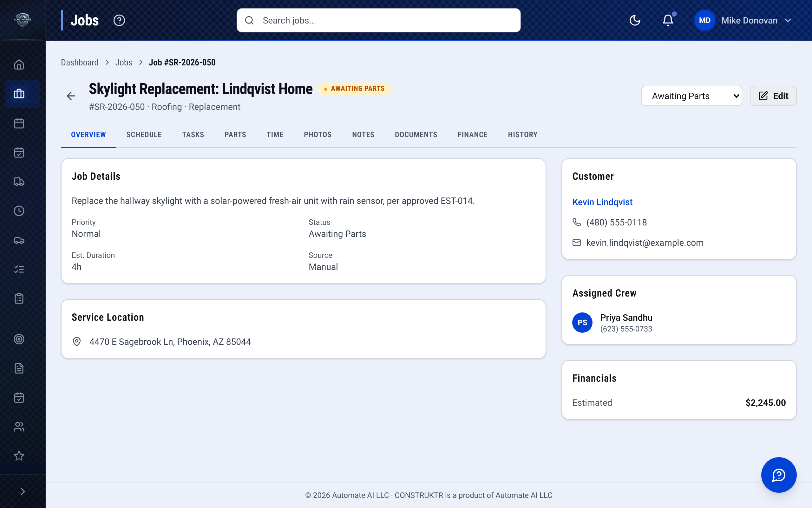Open the Awaiting Parts status dropdown

coord(691,96)
